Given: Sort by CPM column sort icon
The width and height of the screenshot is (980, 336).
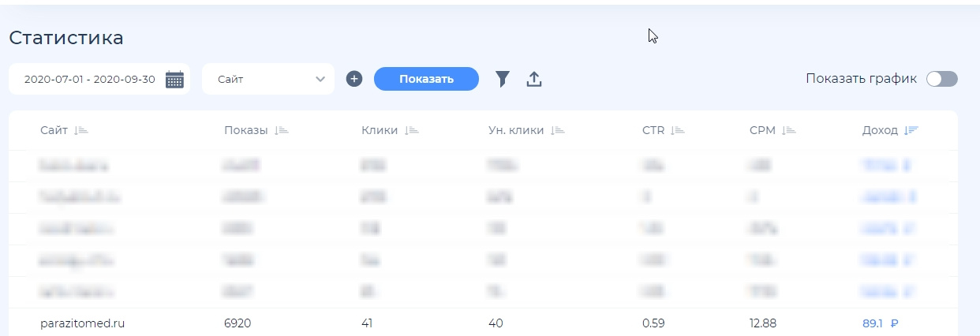Looking at the screenshot, I should click(x=789, y=131).
